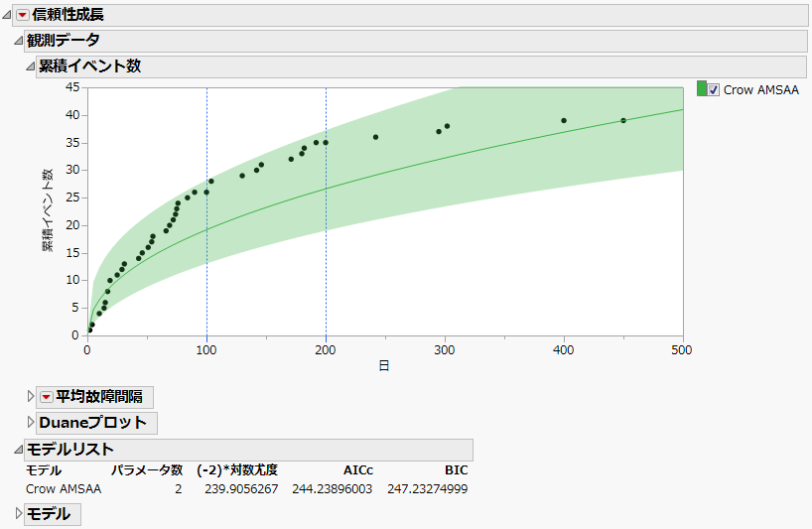The image size is (812, 529).
Task: Select the BIC column header
Action: [x=457, y=470]
